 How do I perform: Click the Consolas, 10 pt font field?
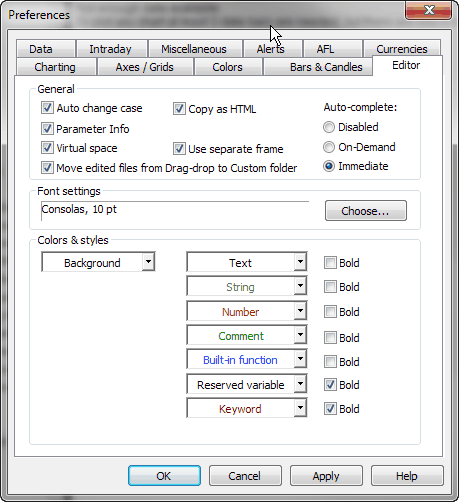click(x=175, y=210)
